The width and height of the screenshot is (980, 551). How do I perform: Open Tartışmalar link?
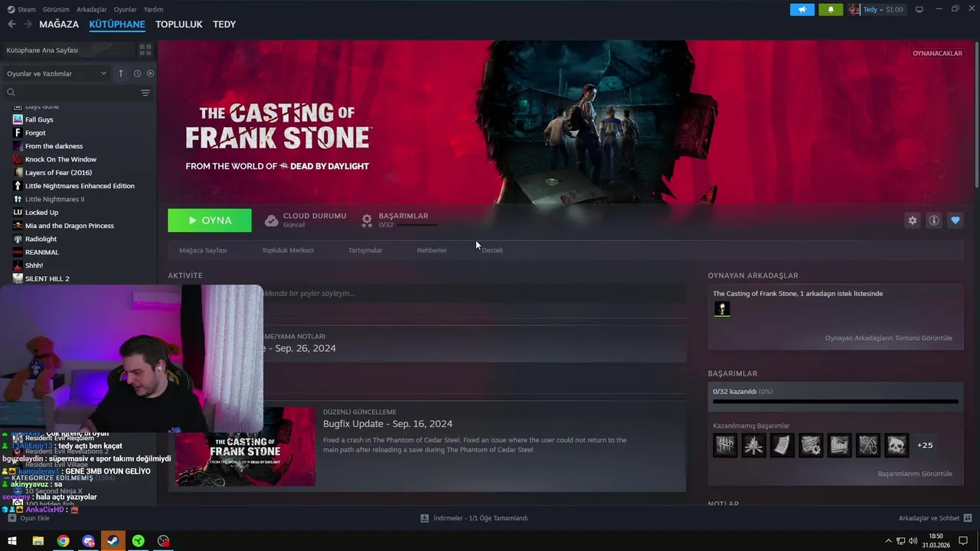coord(365,250)
